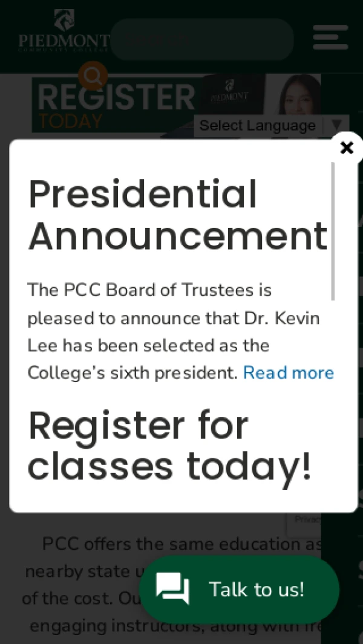Click the Select Language dropdown arrow
Screen dimensions: 363x644
(x=337, y=125)
